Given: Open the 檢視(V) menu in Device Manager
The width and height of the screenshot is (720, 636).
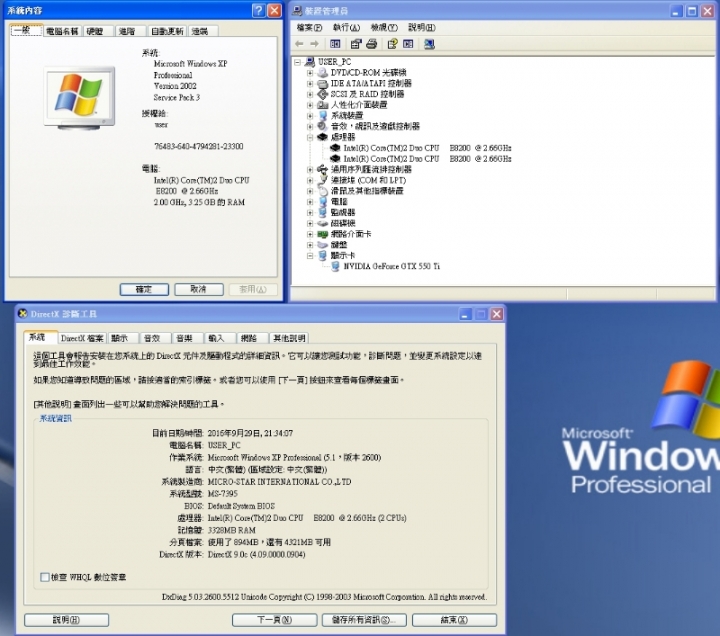Looking at the screenshot, I should click(x=384, y=28).
